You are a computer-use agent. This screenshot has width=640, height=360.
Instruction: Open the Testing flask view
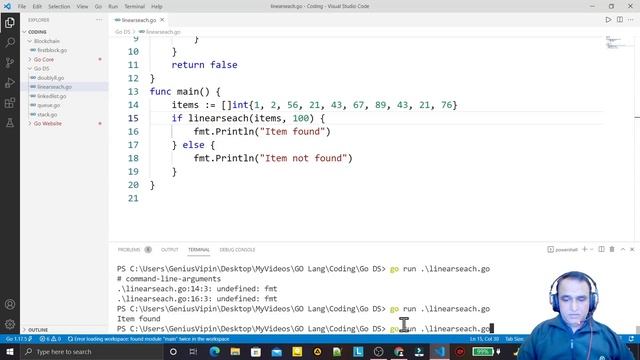10,122
